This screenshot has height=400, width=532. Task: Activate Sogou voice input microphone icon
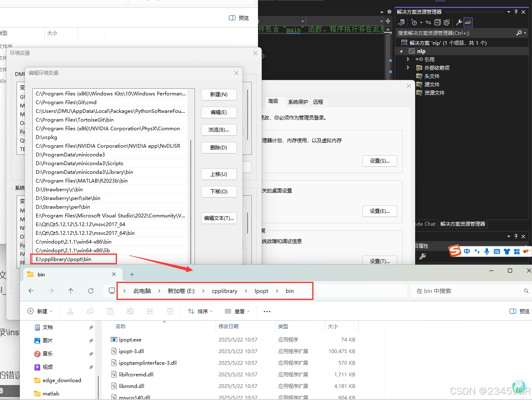487,251
